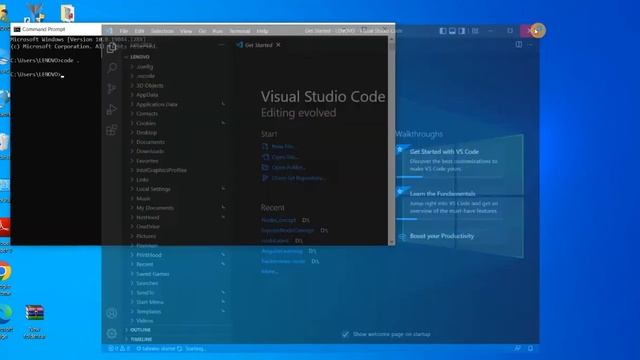This screenshot has height=360, width=640.
Task: Open the Selection menu
Action: coord(162,31)
